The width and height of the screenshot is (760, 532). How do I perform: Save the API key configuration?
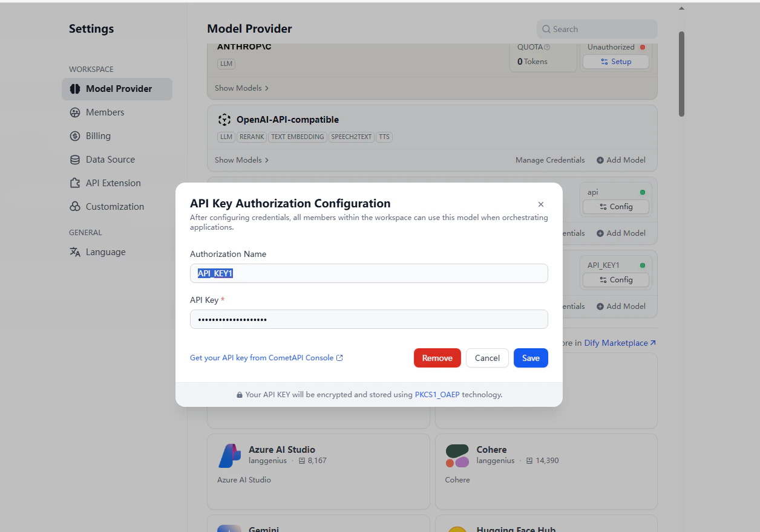(530, 358)
